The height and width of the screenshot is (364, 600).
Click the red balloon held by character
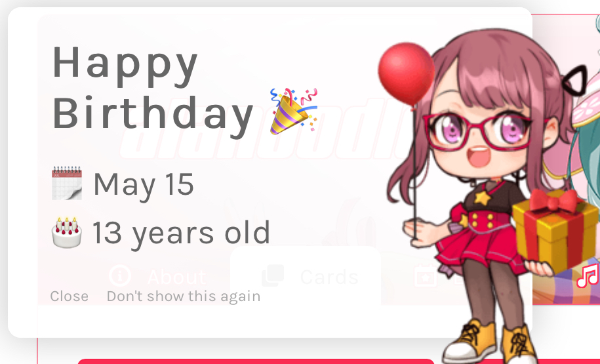407,74
